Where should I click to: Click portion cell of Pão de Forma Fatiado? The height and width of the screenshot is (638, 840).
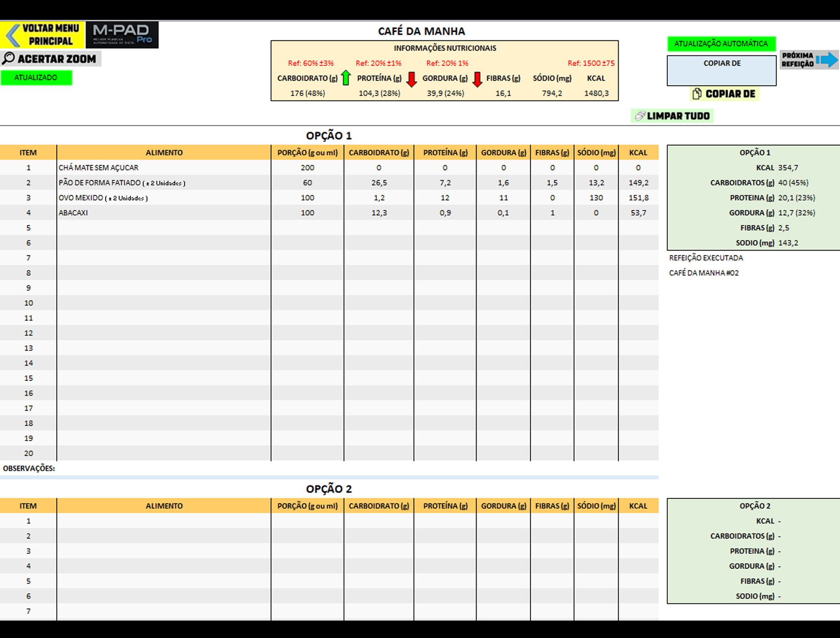tap(307, 183)
